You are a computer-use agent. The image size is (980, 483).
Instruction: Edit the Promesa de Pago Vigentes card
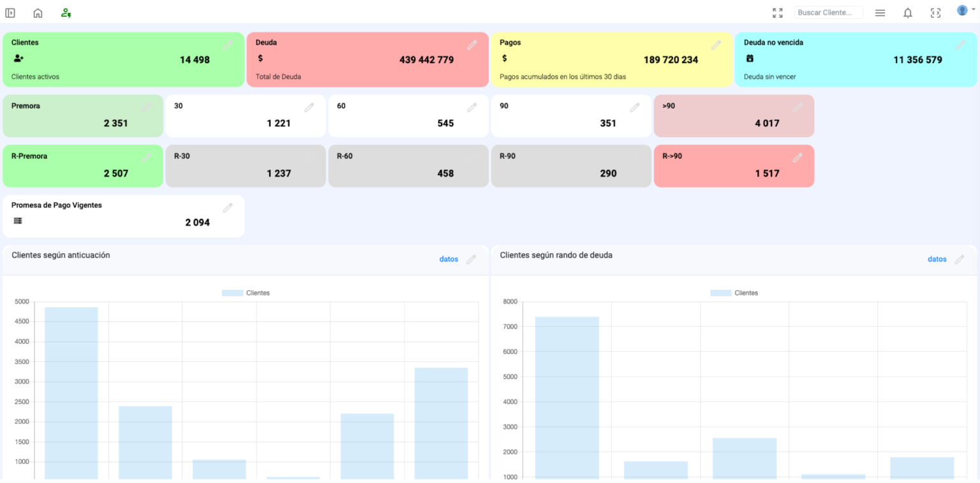coord(228,207)
